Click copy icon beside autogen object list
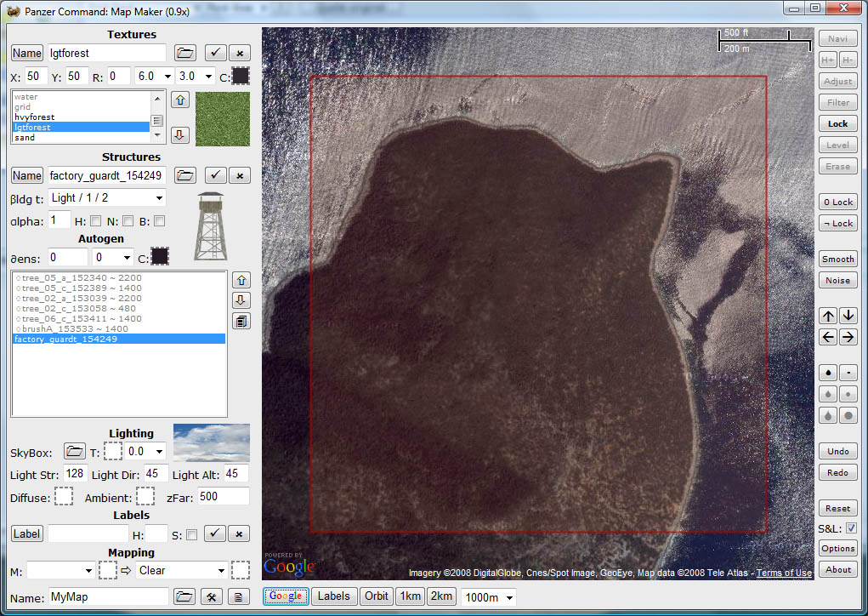 point(241,321)
